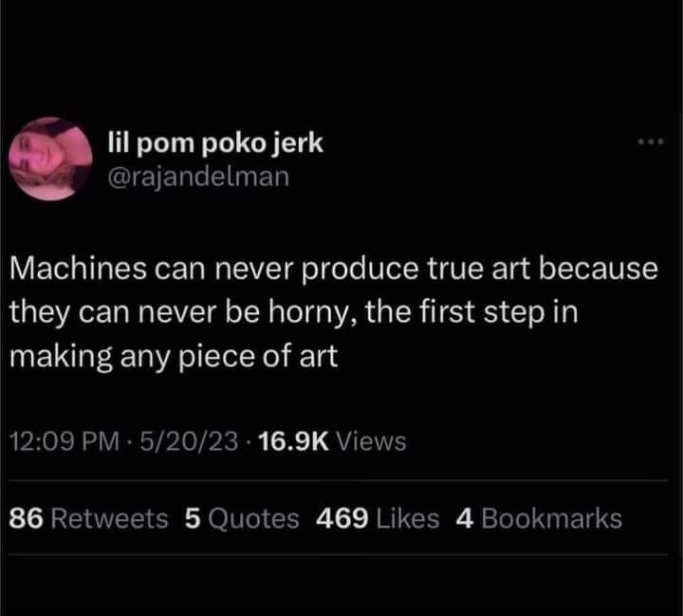Click the line making any piece of art
Image resolution: width=683 pixels, height=616 pixels.
click(x=173, y=356)
